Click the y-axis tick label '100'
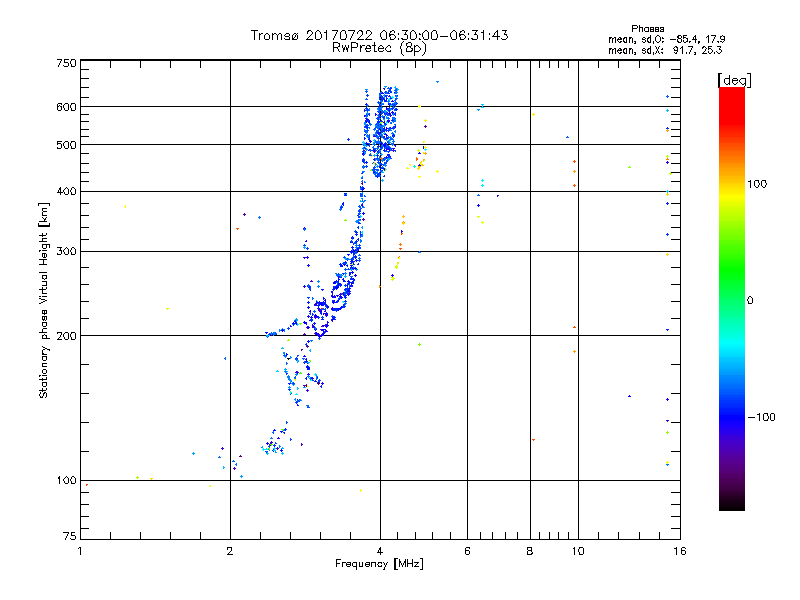Screen dimensions: 800x600 (x=66, y=481)
